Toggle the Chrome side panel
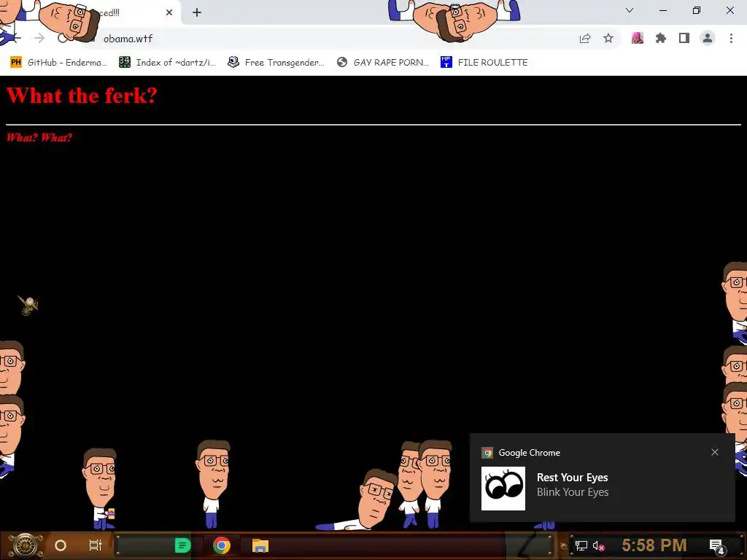 tap(684, 38)
